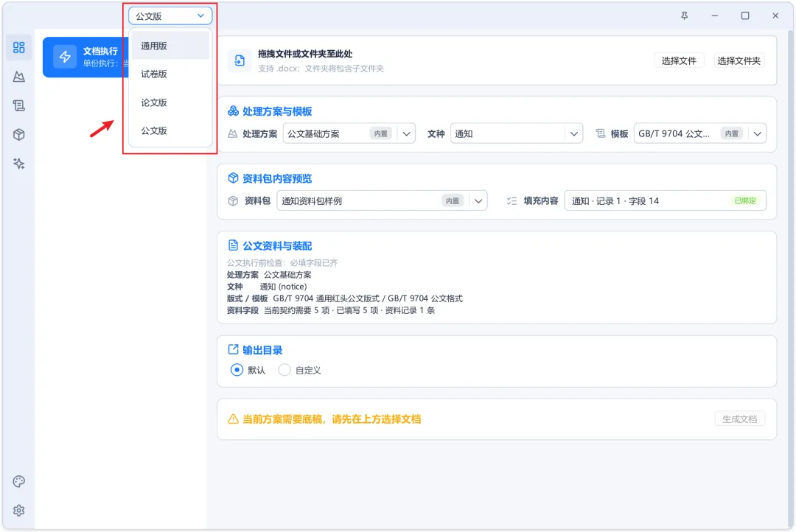Click the 处理方案 label icon
Image resolution: width=796 pixels, height=532 pixels.
click(232, 133)
